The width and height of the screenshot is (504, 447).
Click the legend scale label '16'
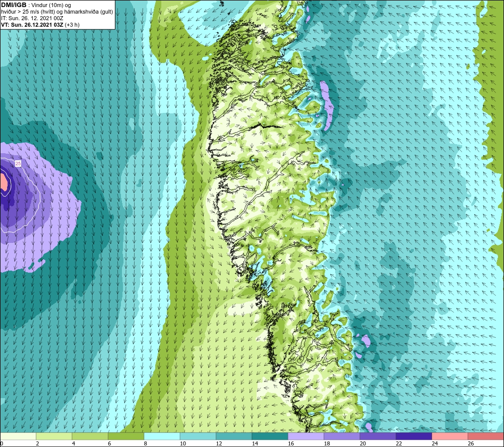tap(291, 443)
